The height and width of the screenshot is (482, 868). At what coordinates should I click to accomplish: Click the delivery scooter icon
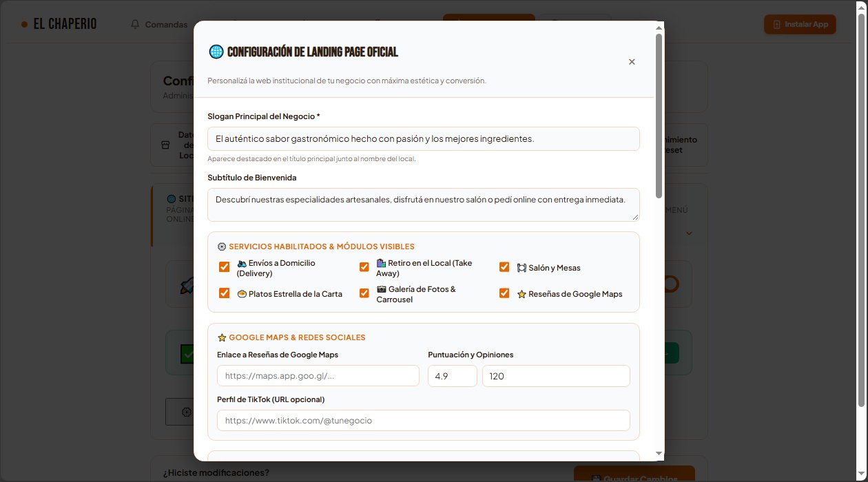pos(242,263)
